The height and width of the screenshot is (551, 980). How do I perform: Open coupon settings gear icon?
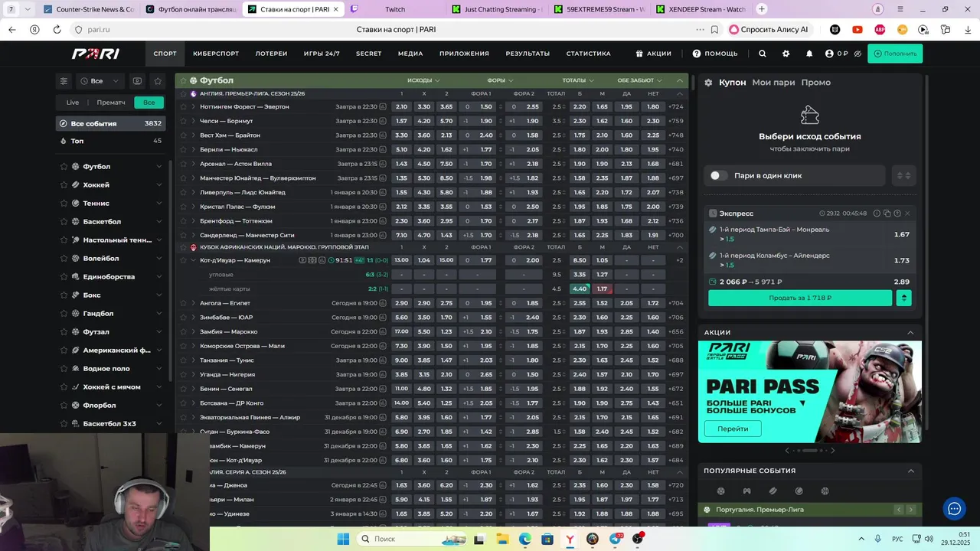point(708,83)
